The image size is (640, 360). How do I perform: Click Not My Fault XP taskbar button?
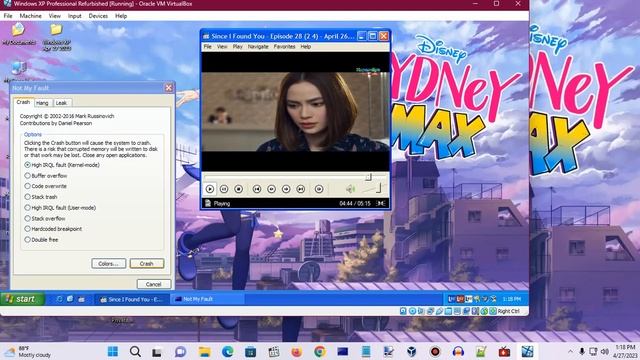coord(207,299)
